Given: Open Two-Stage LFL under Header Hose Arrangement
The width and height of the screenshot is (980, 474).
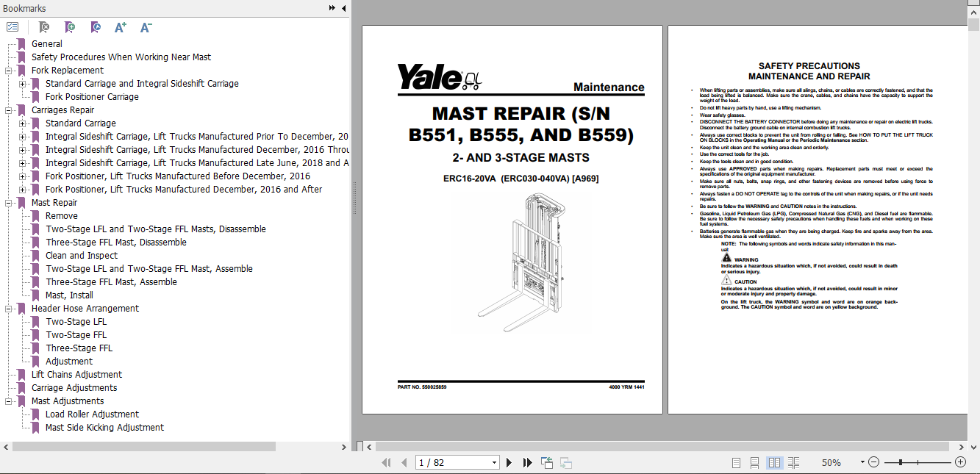Looking at the screenshot, I should [76, 322].
